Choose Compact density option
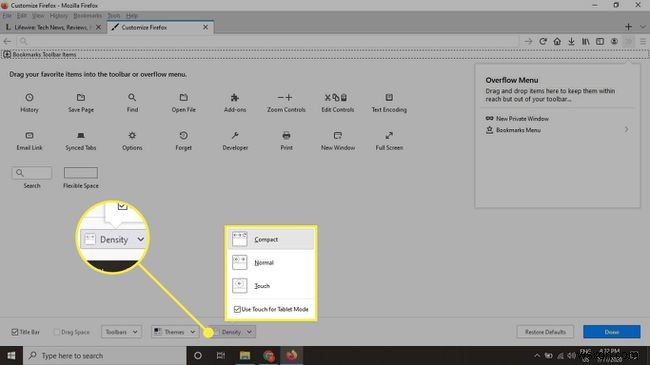 tap(271, 239)
